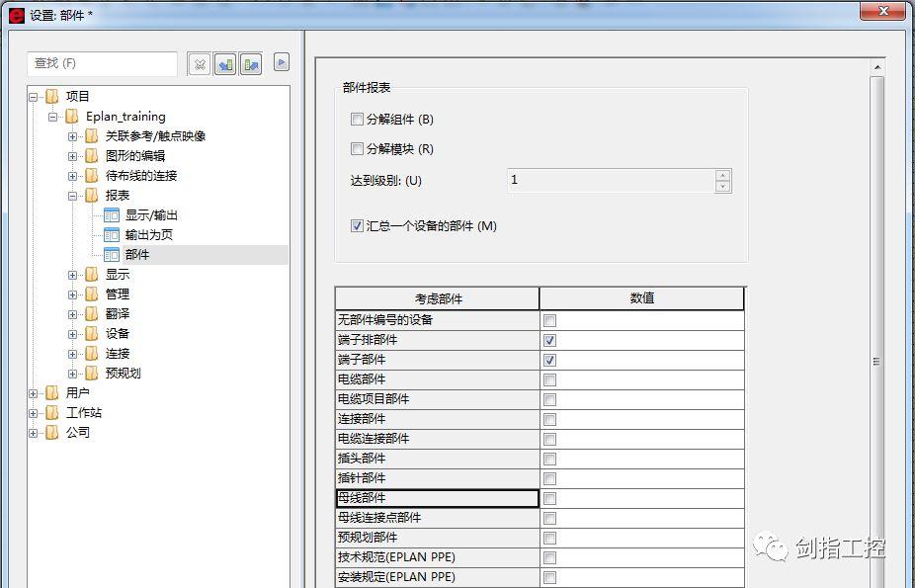Select the 翻译 settings node
The image size is (915, 588).
pyautogui.click(x=119, y=313)
